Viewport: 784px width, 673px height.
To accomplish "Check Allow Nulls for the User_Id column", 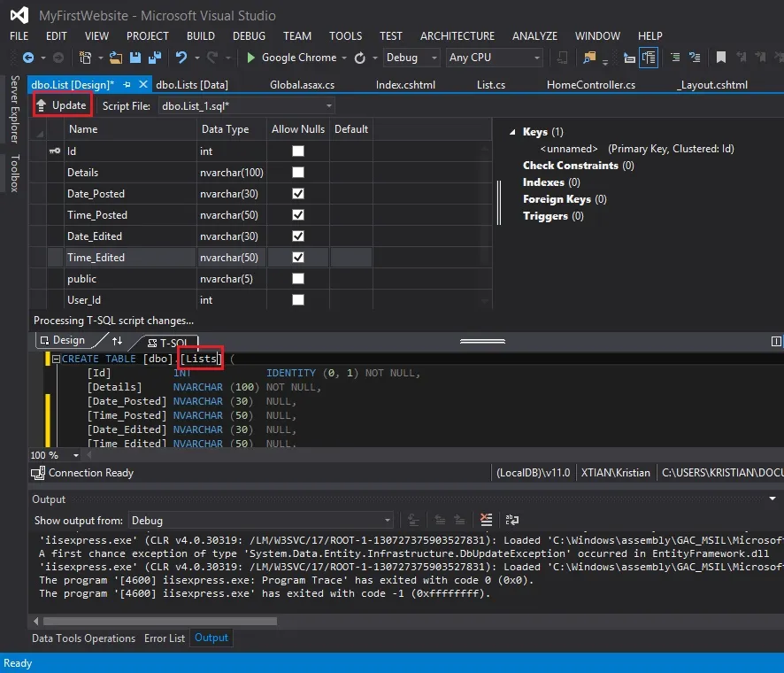I will (298, 299).
